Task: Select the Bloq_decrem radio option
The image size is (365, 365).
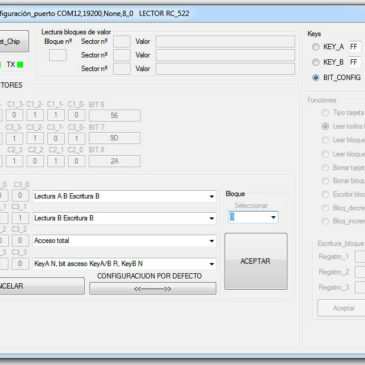Action: pos(325,208)
